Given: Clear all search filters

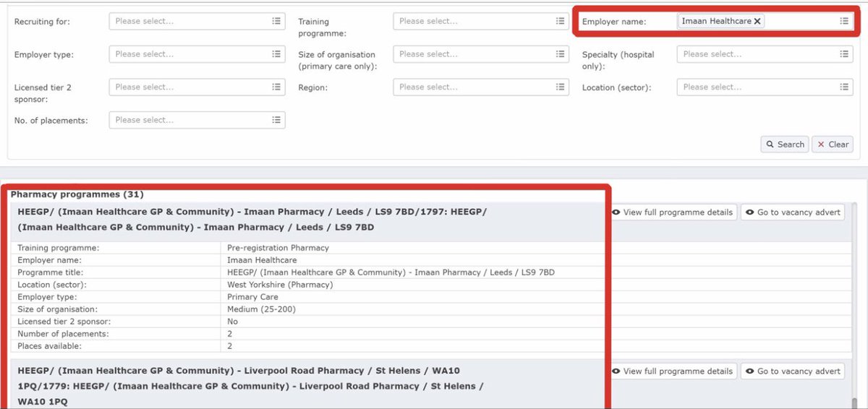Looking at the screenshot, I should (833, 145).
